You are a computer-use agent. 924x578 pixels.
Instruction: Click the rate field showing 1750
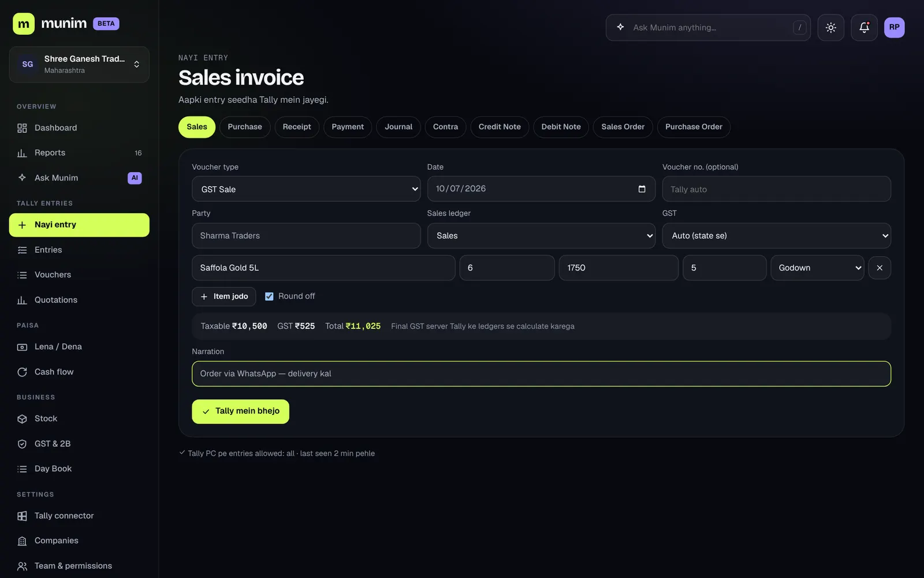[x=619, y=268]
